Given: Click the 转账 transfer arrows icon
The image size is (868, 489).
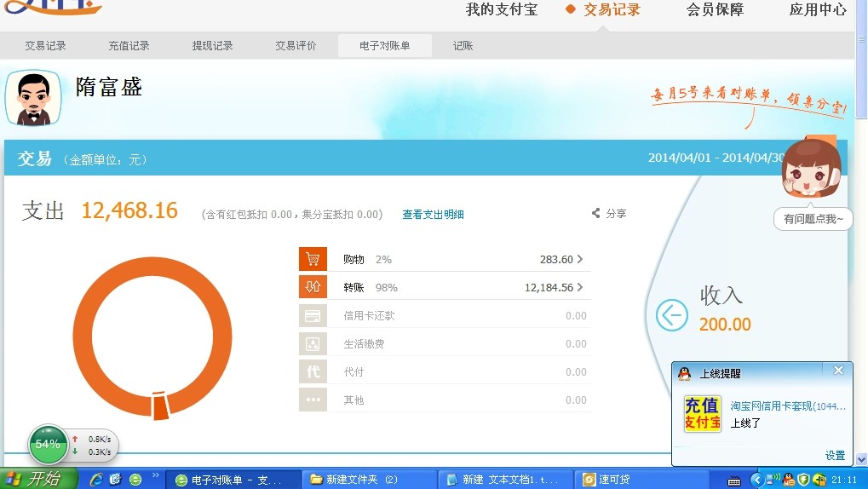Looking at the screenshot, I should [x=313, y=287].
